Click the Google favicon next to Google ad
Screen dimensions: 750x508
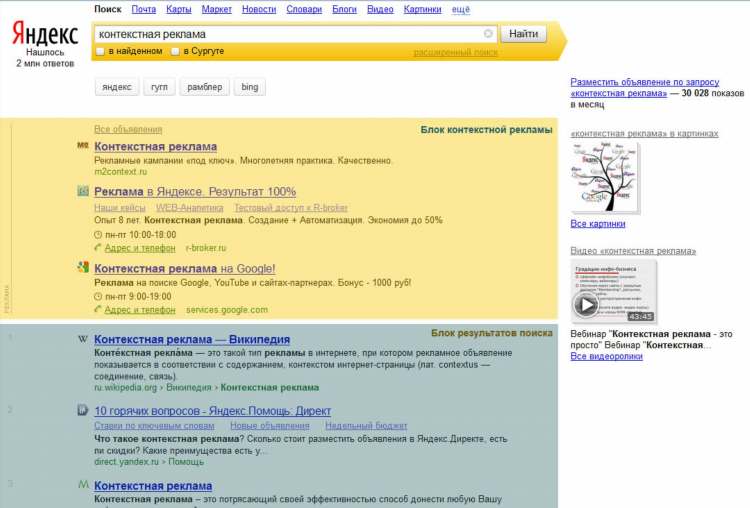[83, 267]
